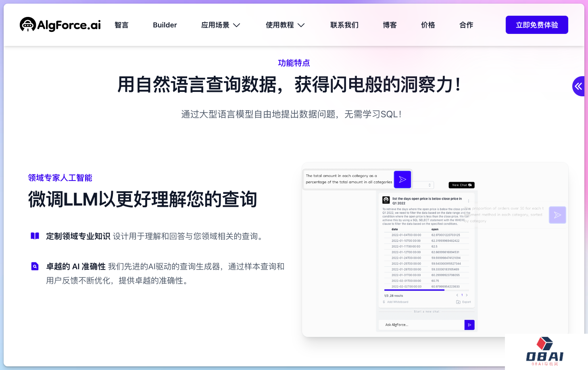Open the 智言 menu item
Screen dimensions: 588x370
(121, 25)
